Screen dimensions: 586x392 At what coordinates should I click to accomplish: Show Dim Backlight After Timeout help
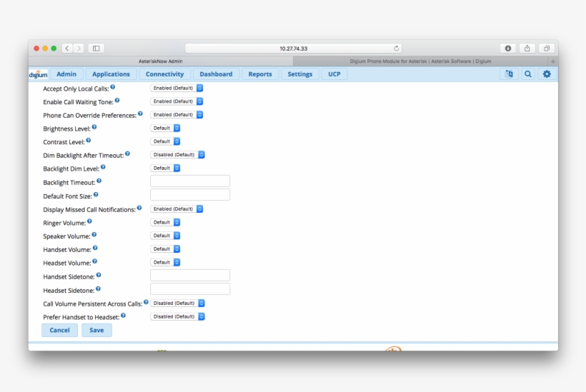(127, 154)
